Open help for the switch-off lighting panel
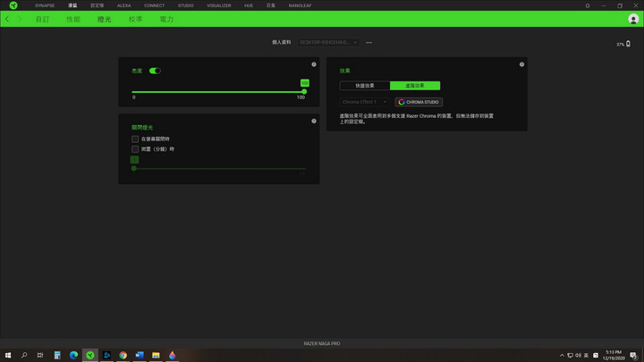 (x=314, y=121)
